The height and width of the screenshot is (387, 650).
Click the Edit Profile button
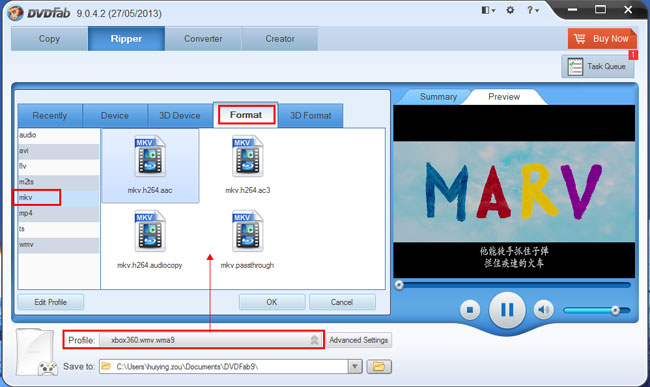[51, 302]
